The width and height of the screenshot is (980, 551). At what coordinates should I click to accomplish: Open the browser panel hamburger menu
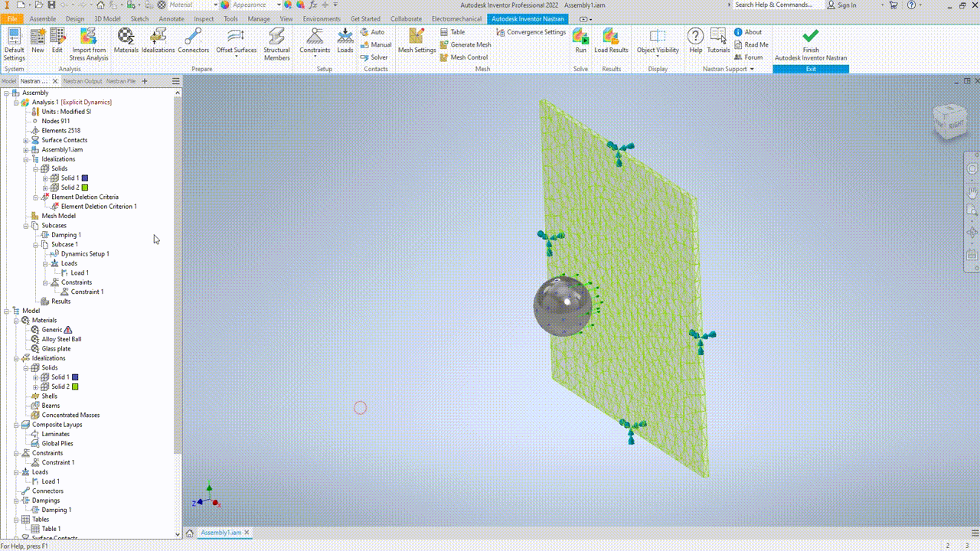(x=175, y=81)
